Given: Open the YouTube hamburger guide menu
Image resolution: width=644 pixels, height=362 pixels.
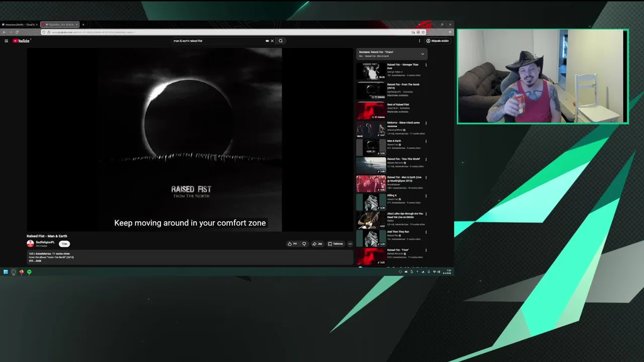Looking at the screenshot, I should [x=6, y=41].
